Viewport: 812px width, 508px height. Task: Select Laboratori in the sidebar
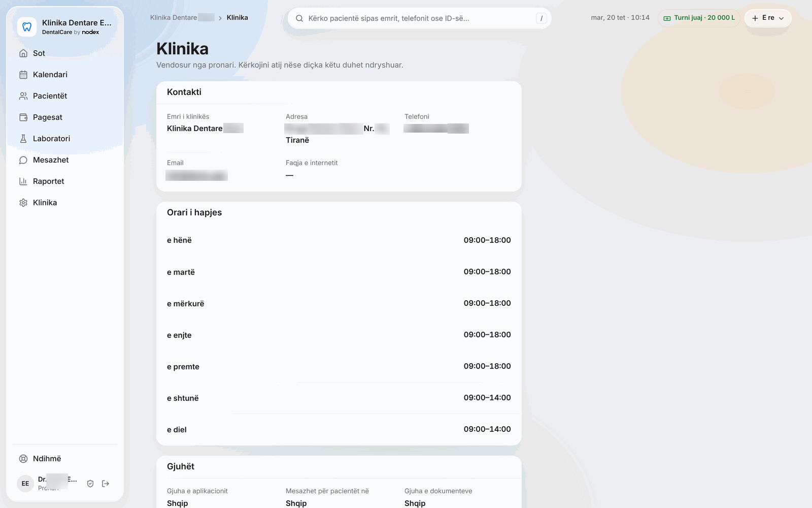tap(65, 139)
